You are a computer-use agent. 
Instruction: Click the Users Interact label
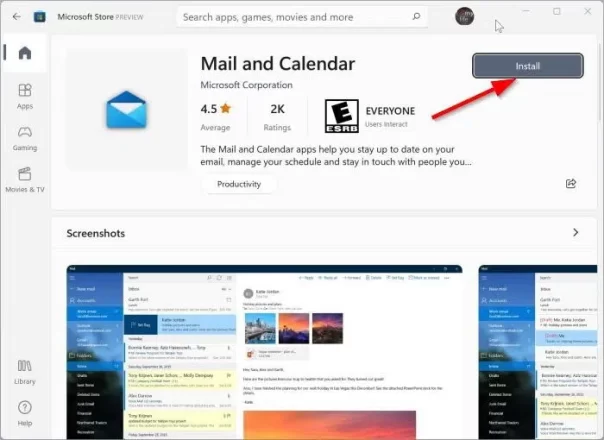[386, 124]
